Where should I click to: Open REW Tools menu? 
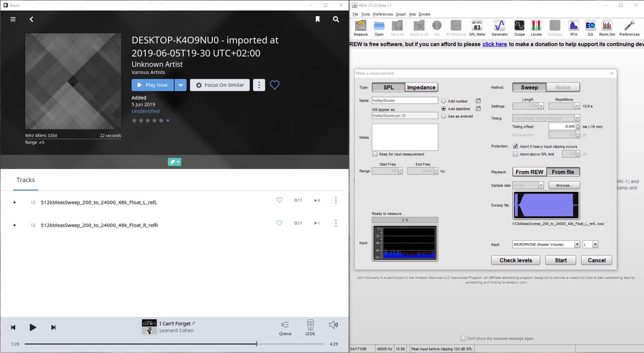365,14
